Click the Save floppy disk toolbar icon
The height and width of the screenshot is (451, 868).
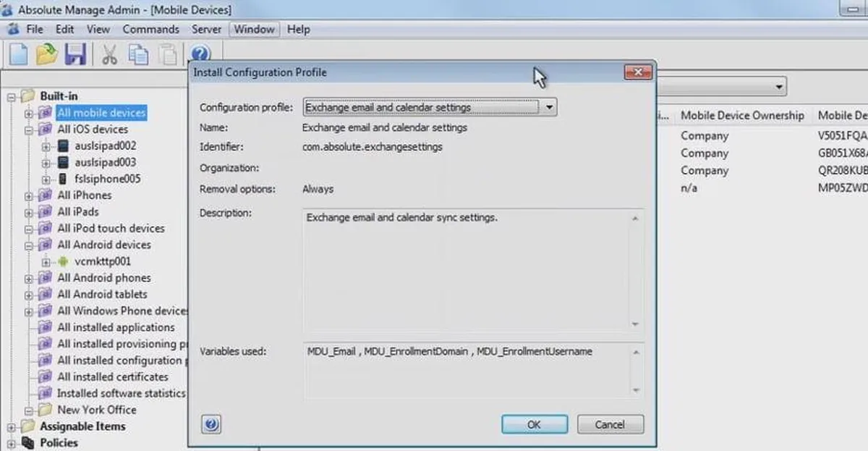(75, 54)
